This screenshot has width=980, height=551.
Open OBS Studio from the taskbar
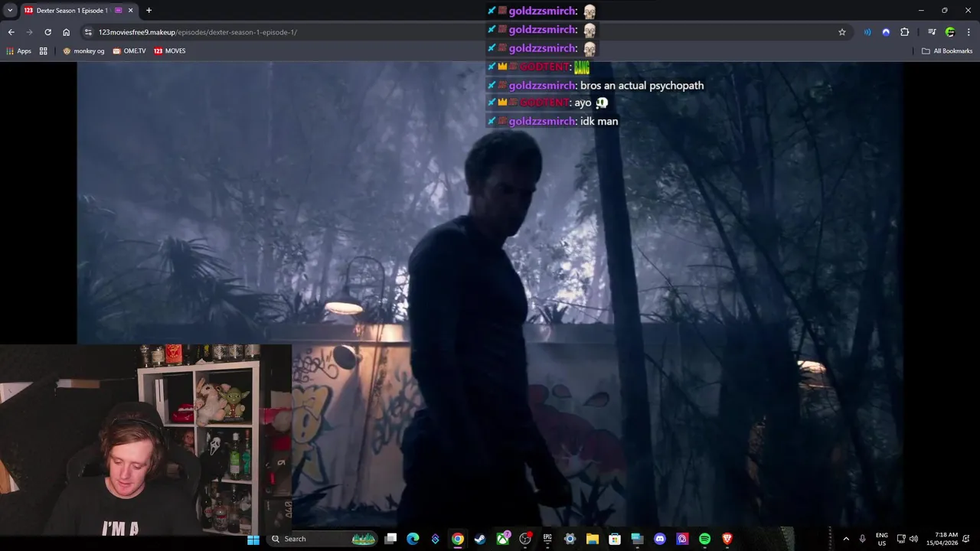[525, 539]
